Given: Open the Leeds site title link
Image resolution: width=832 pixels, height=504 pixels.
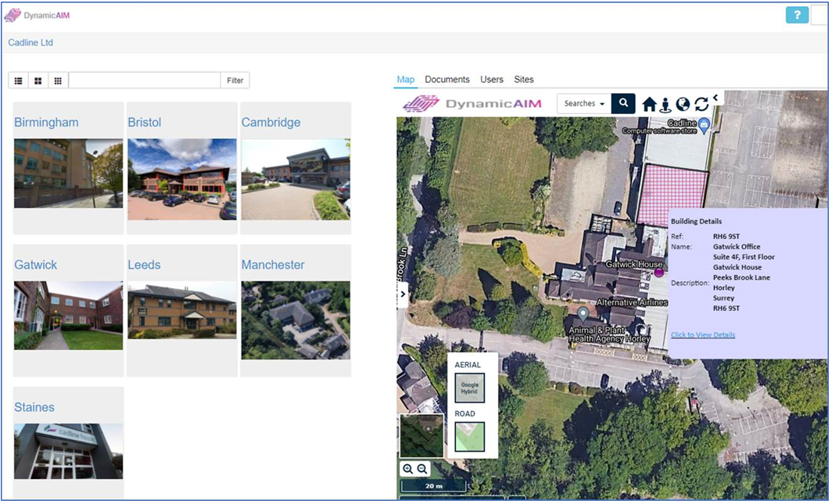Looking at the screenshot, I should pyautogui.click(x=145, y=265).
